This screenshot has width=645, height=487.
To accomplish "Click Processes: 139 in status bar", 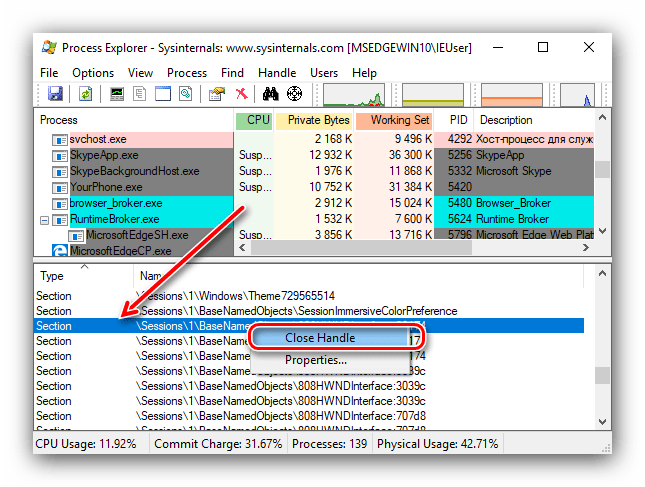I will [x=329, y=444].
